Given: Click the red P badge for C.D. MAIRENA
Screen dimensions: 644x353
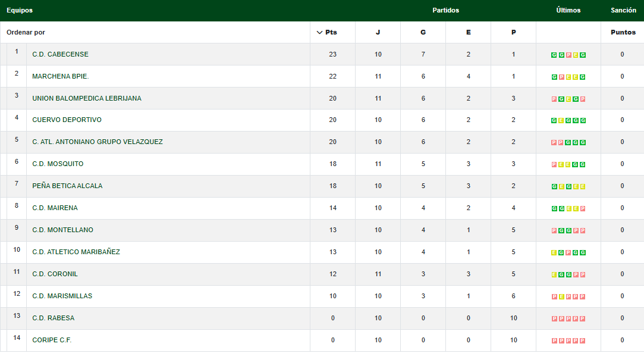Looking at the screenshot, I should (x=583, y=209).
